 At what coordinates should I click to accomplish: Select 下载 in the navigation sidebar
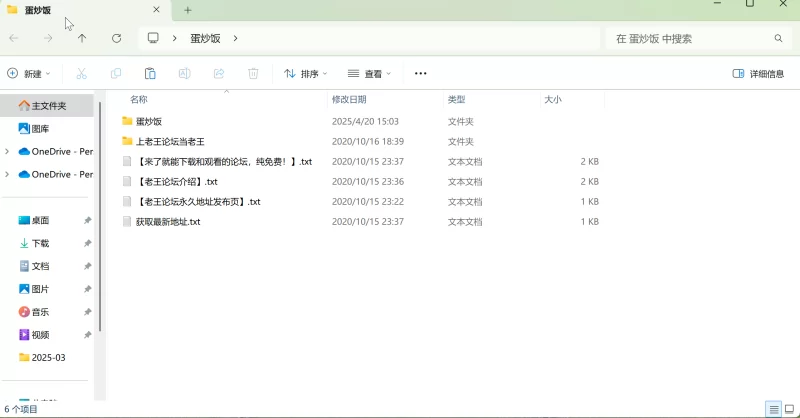point(40,243)
